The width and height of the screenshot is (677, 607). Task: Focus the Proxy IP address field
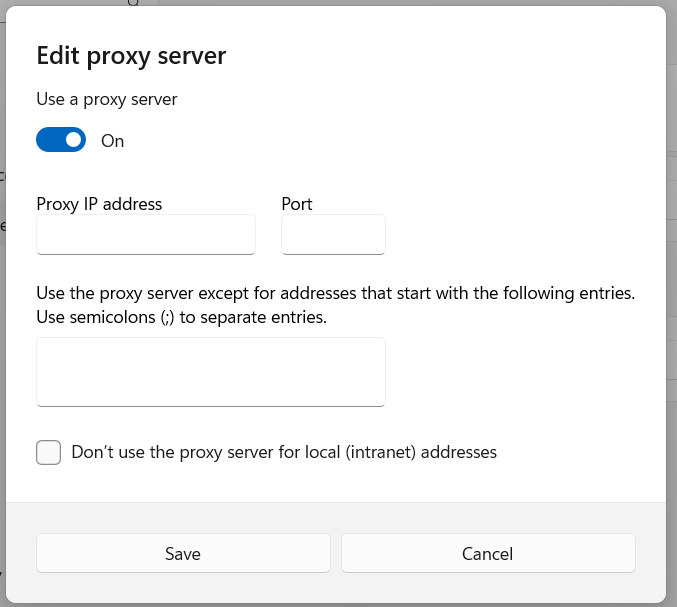[x=146, y=235]
